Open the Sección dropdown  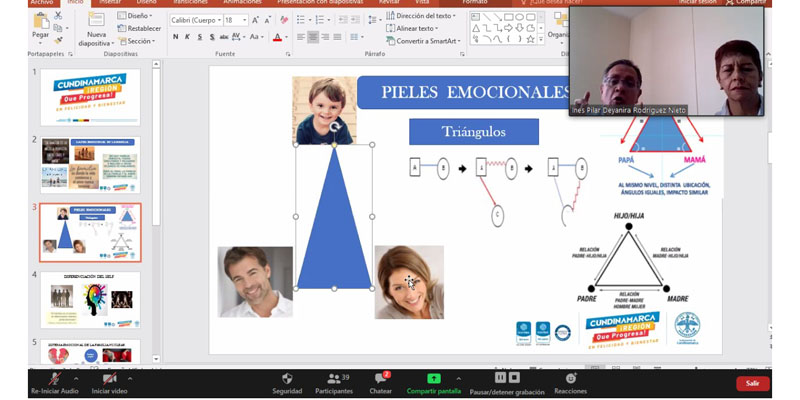click(x=135, y=41)
